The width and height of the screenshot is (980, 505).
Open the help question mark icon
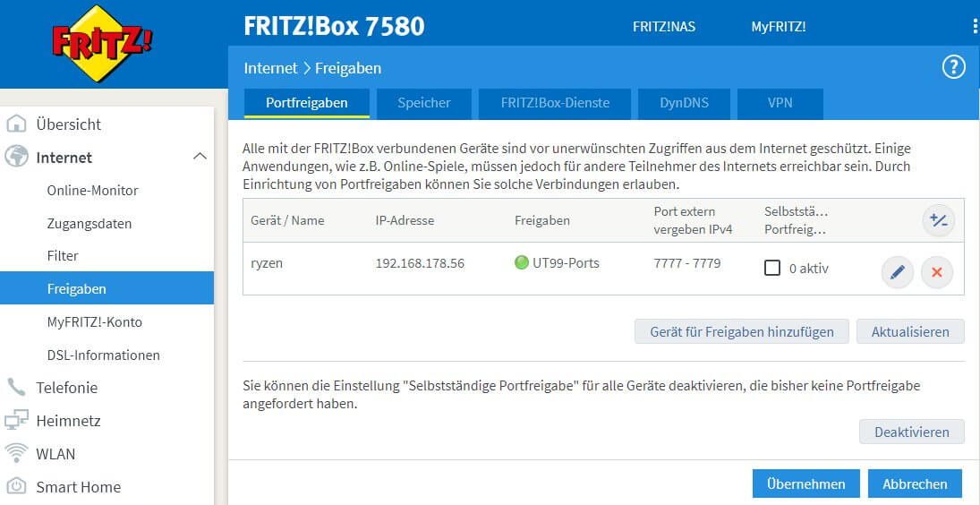pos(953,67)
